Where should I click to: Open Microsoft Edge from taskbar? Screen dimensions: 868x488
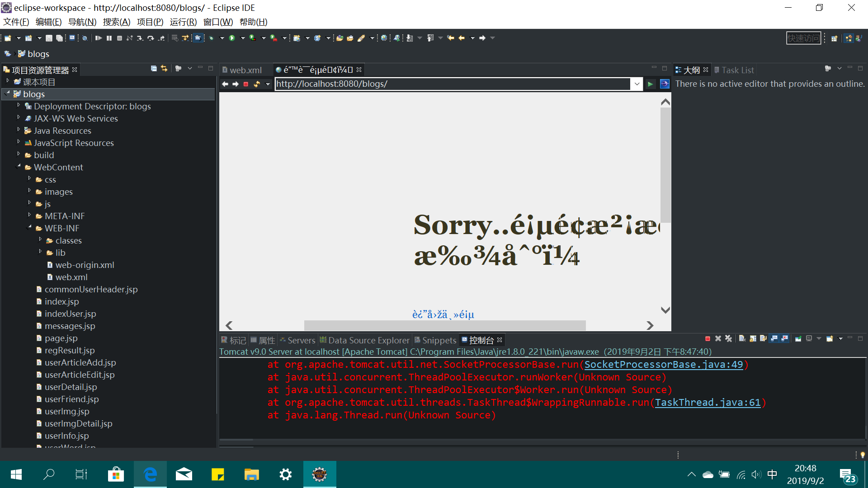(x=150, y=474)
